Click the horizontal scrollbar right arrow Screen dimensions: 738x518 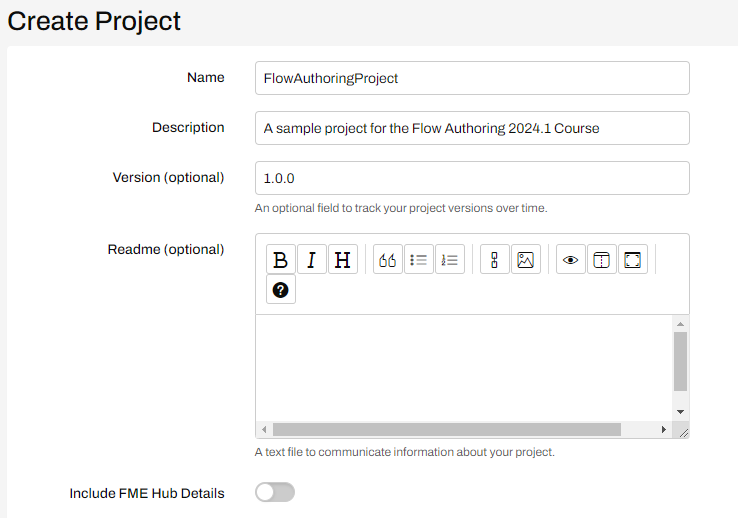[664, 429]
